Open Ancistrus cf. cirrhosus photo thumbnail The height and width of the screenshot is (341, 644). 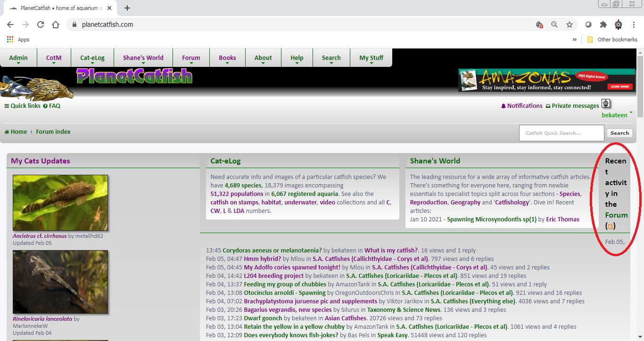tap(60, 203)
